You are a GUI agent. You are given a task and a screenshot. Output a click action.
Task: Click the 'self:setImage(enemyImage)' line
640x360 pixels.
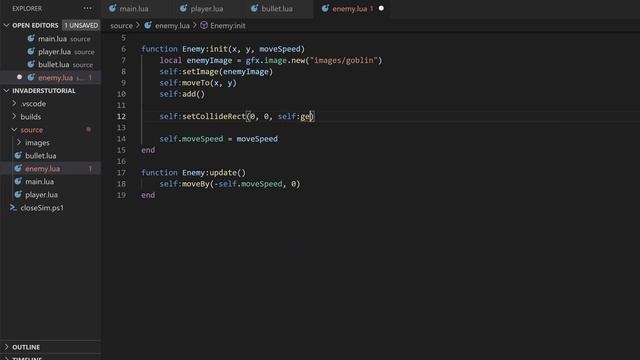click(x=216, y=71)
